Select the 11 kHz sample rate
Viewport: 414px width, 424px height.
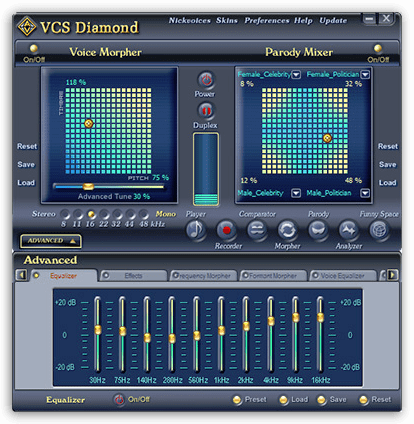[78, 214]
